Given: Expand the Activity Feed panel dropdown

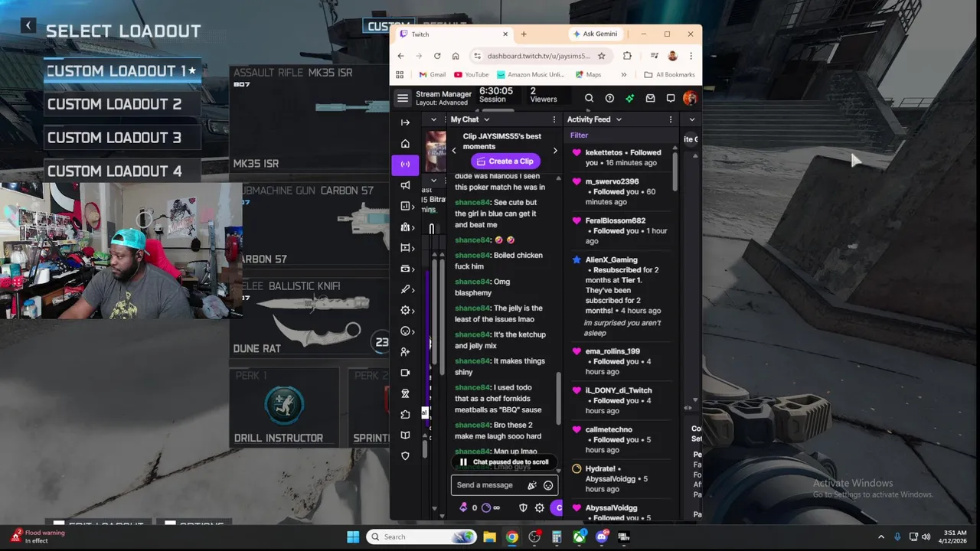Looking at the screenshot, I should point(619,119).
